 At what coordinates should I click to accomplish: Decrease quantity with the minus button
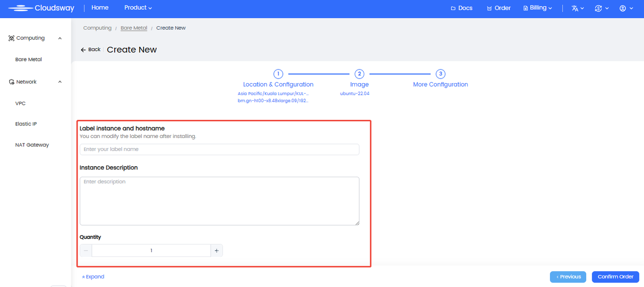coord(86,250)
